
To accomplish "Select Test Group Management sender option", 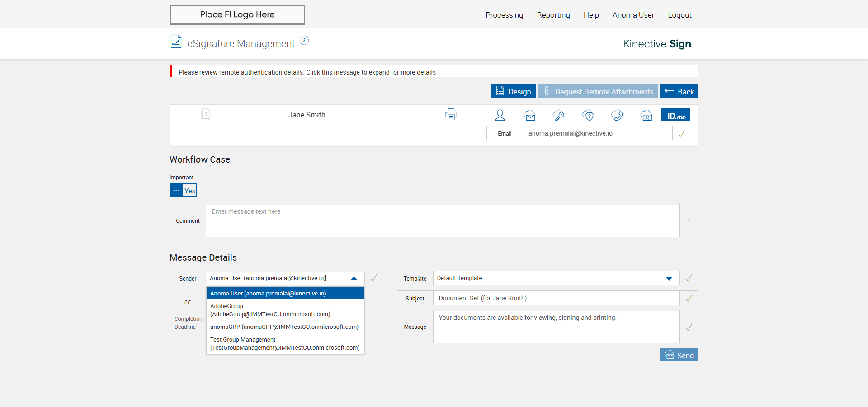I will point(284,344).
